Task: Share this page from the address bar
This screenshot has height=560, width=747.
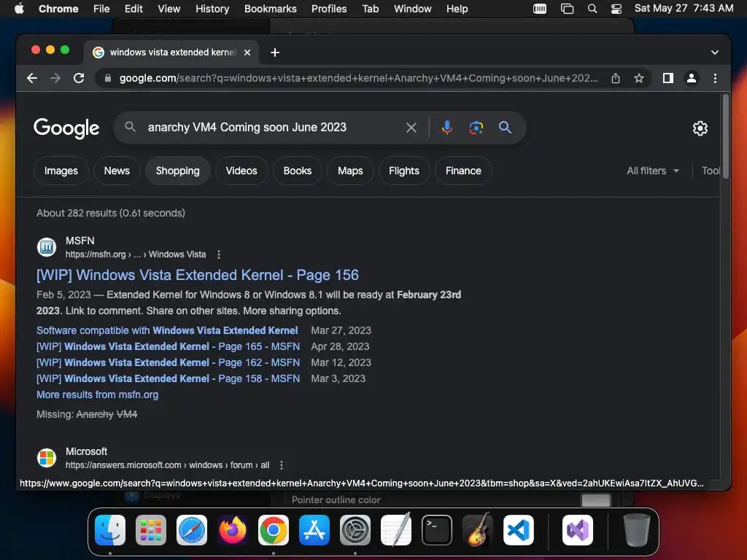Action: pyautogui.click(x=616, y=78)
